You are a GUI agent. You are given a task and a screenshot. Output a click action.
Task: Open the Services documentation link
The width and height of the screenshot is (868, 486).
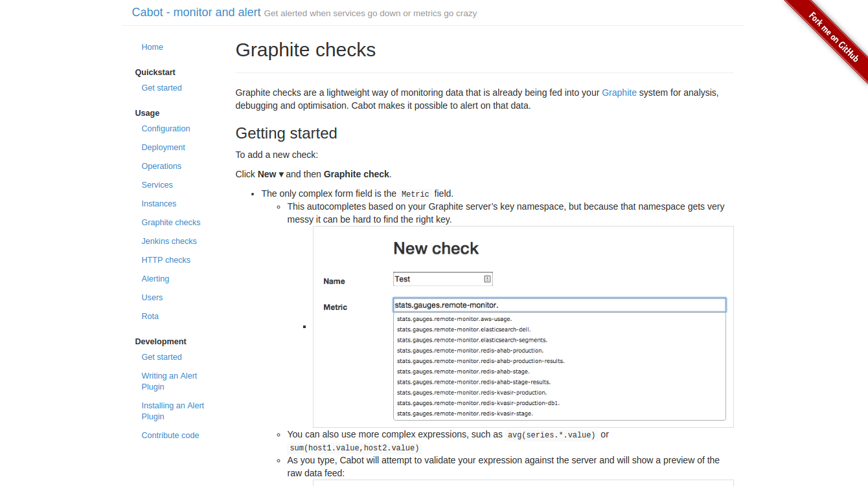[157, 185]
